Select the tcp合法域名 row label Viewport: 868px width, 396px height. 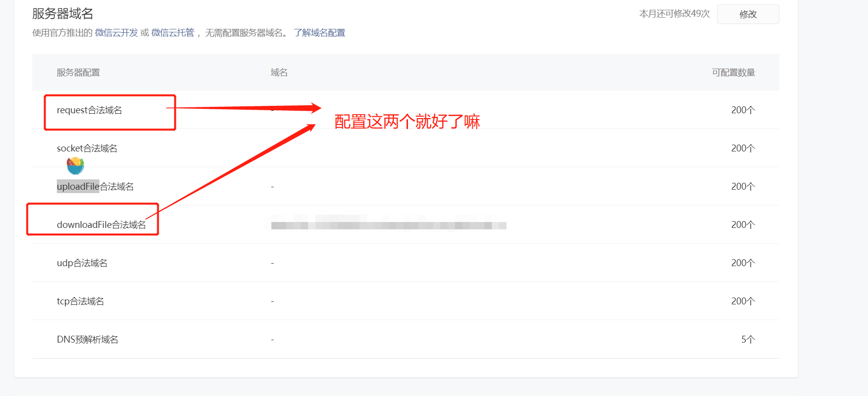pos(80,301)
